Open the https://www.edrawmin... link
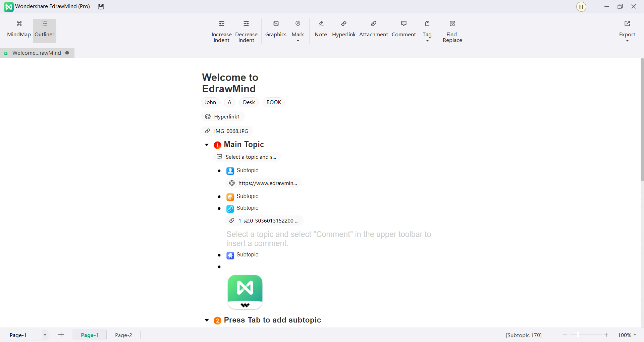Image resolution: width=644 pixels, height=342 pixels. (264, 183)
